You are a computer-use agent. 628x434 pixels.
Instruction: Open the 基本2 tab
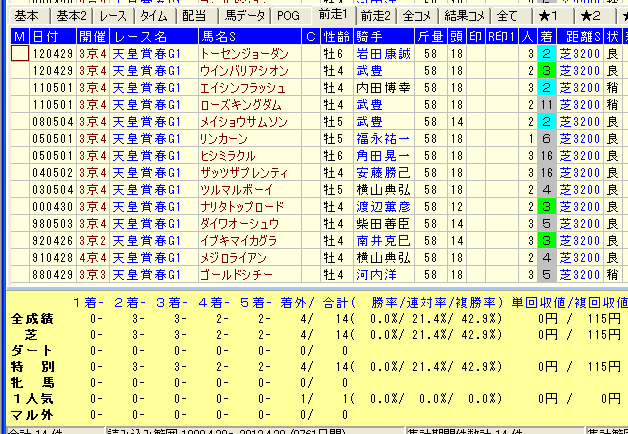pos(71,16)
